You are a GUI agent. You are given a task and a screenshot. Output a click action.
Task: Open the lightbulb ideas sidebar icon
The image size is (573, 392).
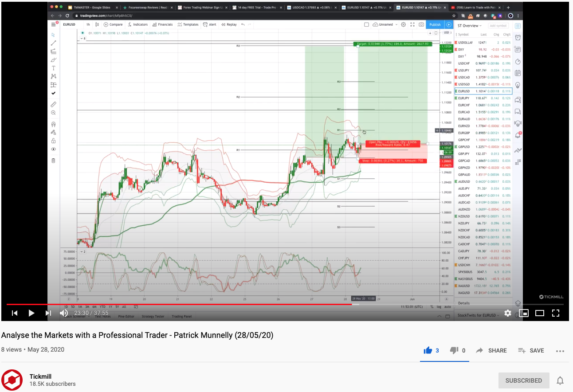tap(518, 85)
